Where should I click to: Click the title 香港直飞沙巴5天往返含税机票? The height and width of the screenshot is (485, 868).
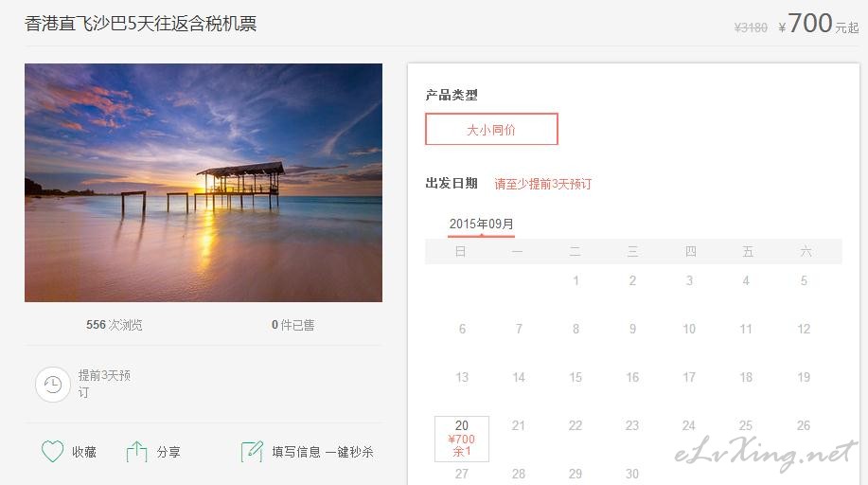[141, 24]
